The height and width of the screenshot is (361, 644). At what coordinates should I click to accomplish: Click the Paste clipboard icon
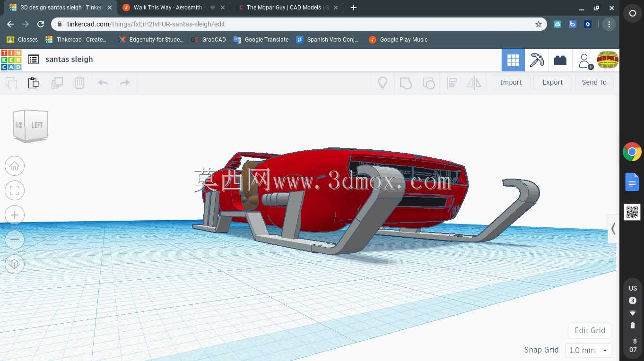pyautogui.click(x=33, y=83)
